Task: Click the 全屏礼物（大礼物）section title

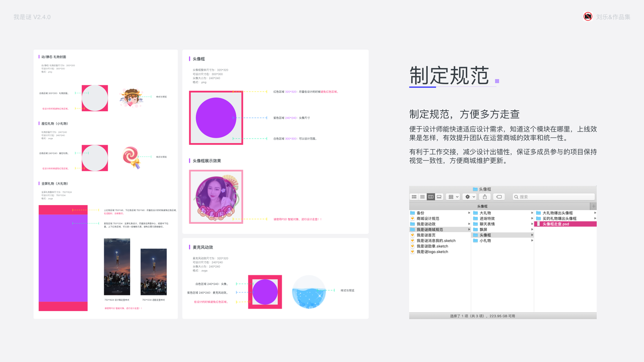Action: [x=55, y=183]
